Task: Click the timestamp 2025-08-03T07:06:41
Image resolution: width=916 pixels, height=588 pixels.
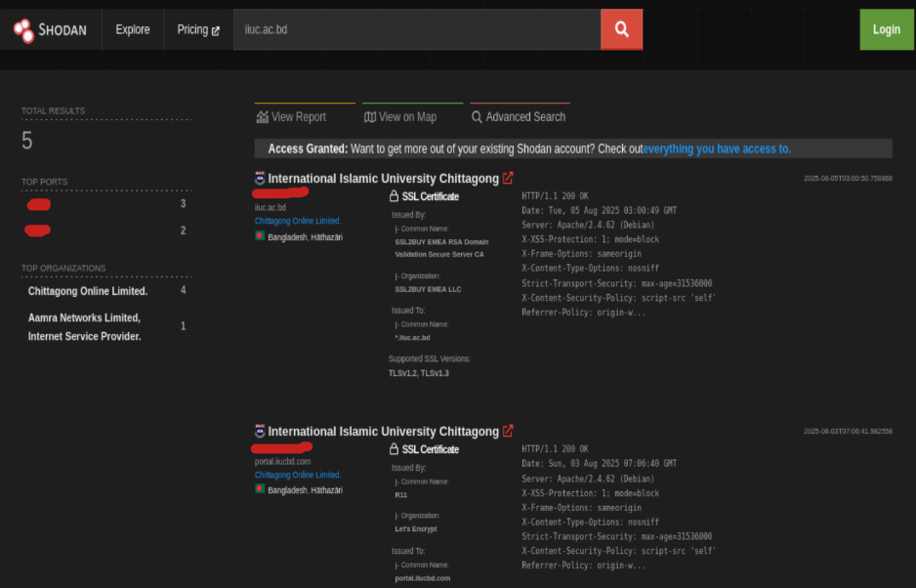Action: click(x=848, y=431)
